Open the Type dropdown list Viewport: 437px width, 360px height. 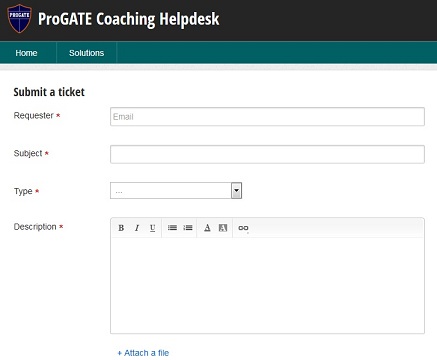pos(176,191)
